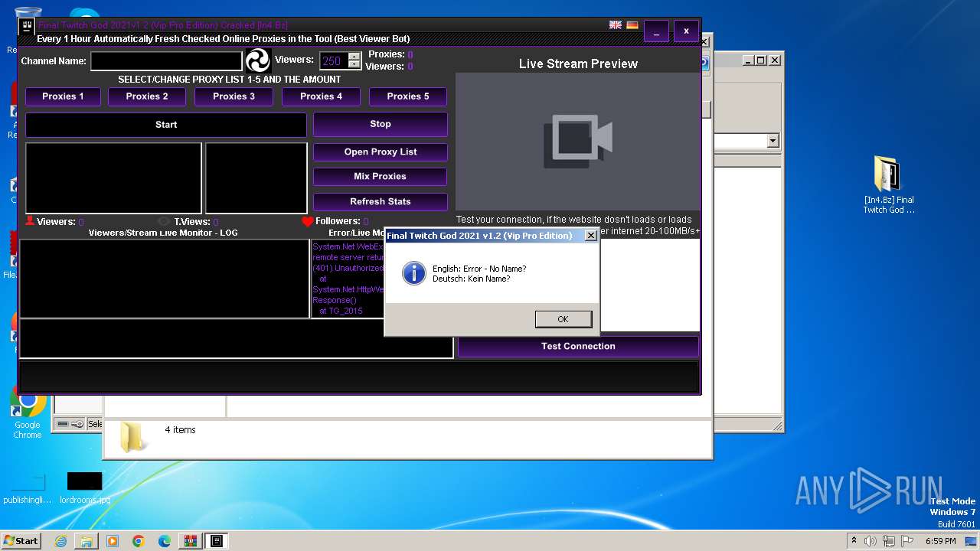Image resolution: width=980 pixels, height=551 pixels.
Task: Select the Proxies 2 list
Action: [x=147, y=96]
